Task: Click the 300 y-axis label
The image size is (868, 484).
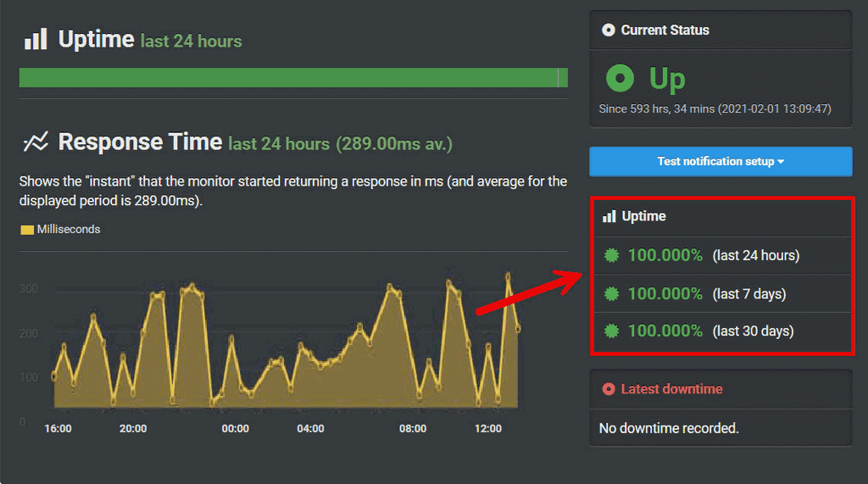Action: 29,288
